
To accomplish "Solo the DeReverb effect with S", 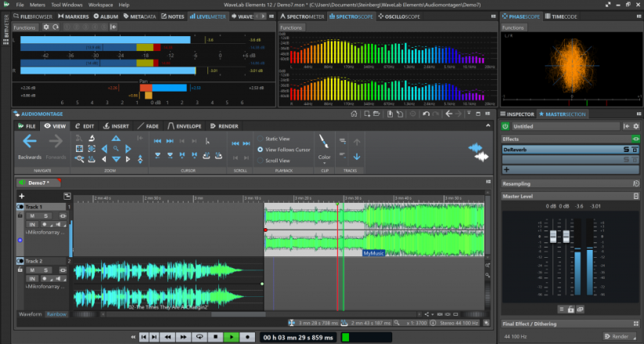I will coord(626,150).
